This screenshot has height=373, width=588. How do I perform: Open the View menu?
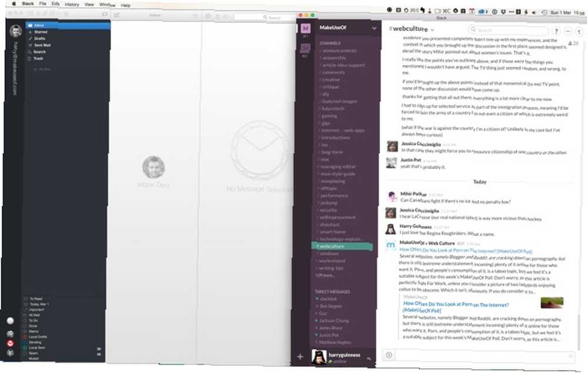pyautogui.click(x=89, y=5)
